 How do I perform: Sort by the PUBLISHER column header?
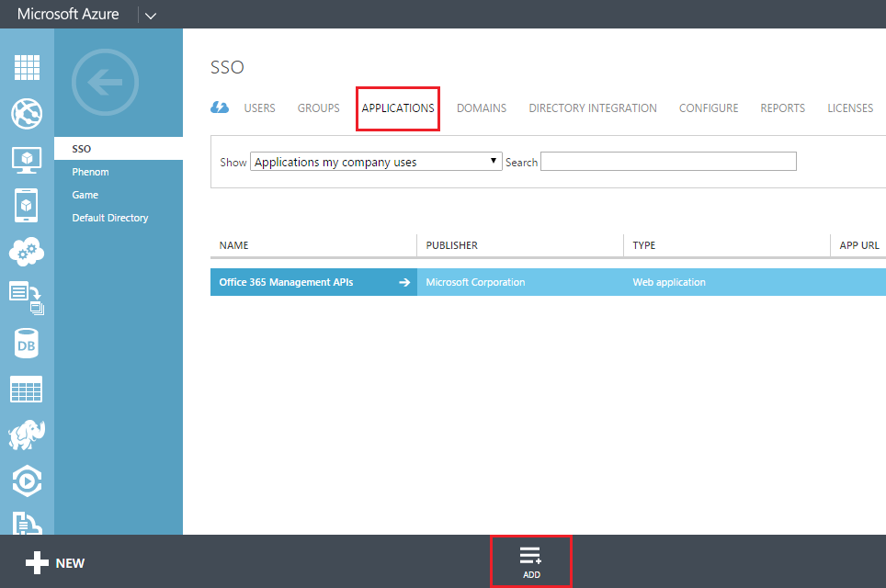(x=451, y=245)
